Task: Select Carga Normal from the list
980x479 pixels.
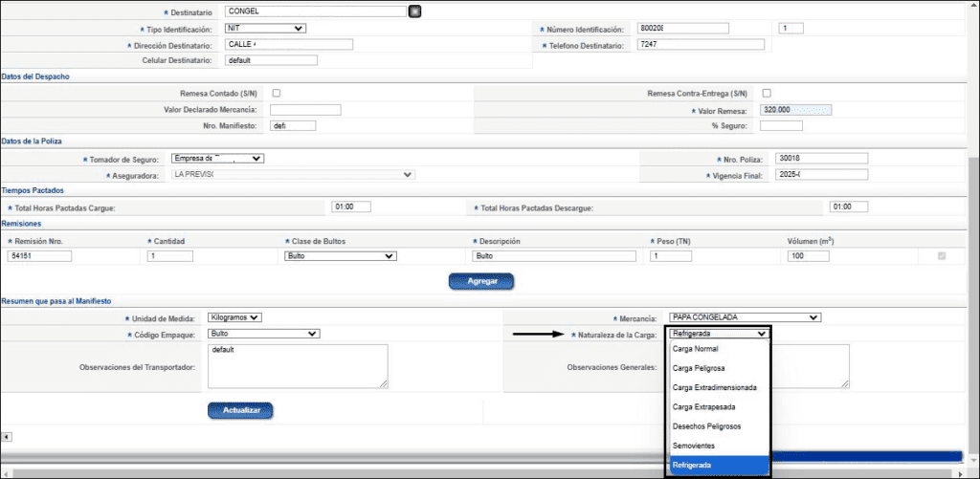Action: tap(696, 349)
